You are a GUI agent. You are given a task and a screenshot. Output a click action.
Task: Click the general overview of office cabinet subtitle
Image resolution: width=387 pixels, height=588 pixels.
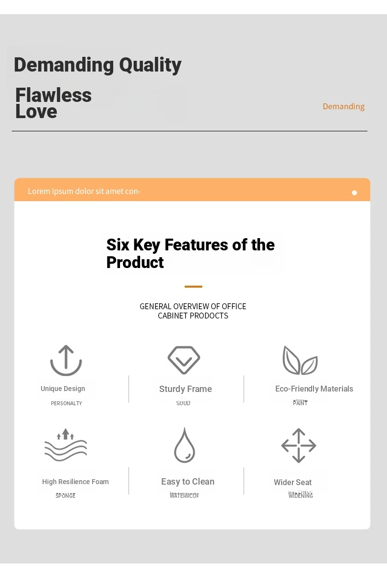pyautogui.click(x=193, y=311)
